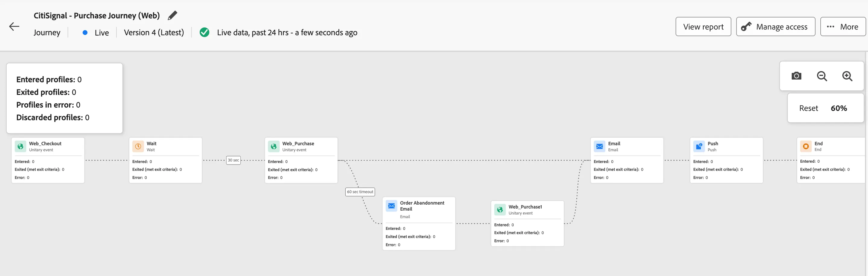Click the Web_Purchase1 node title
Viewport: 868px width, 276px height.
525,207
